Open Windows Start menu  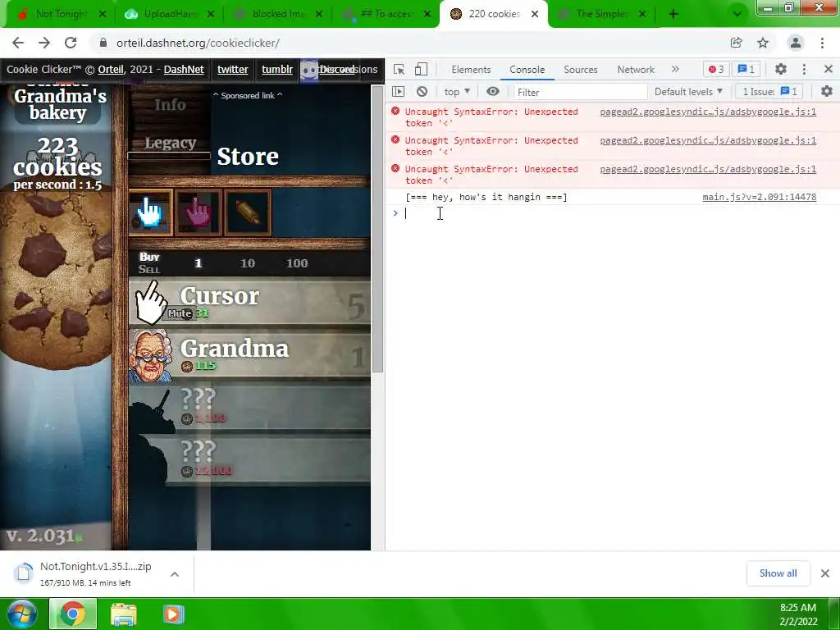point(22,614)
